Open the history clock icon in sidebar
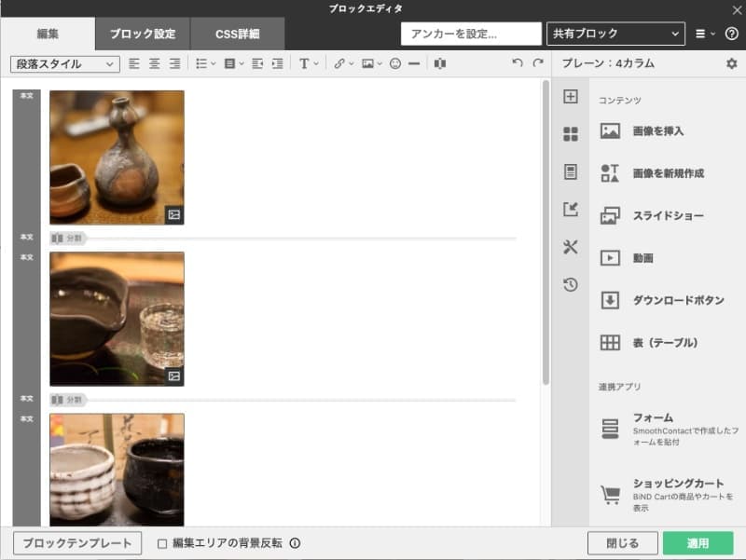 click(x=571, y=284)
